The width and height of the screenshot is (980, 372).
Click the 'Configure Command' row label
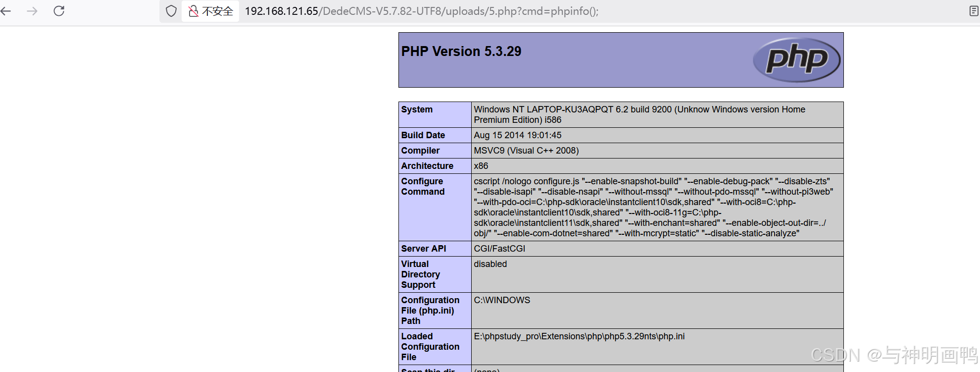pos(423,186)
